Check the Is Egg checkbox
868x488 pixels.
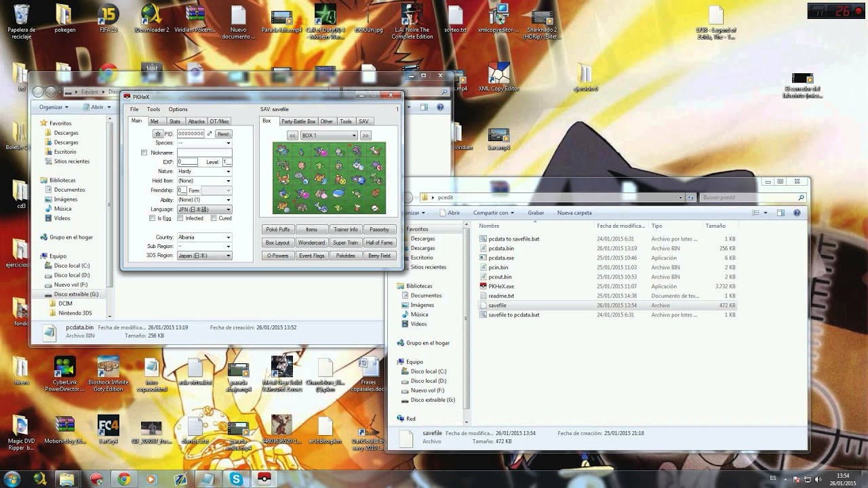point(153,218)
